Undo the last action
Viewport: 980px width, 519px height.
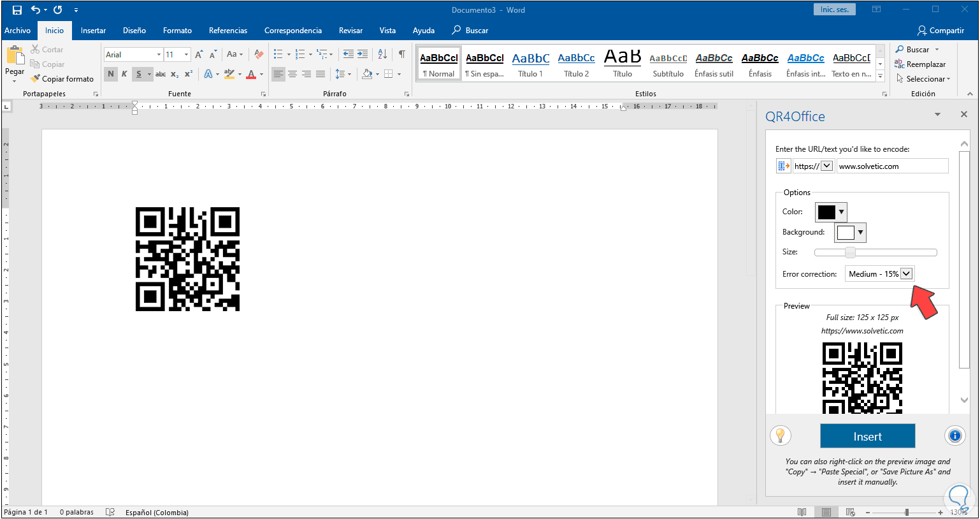coord(36,10)
